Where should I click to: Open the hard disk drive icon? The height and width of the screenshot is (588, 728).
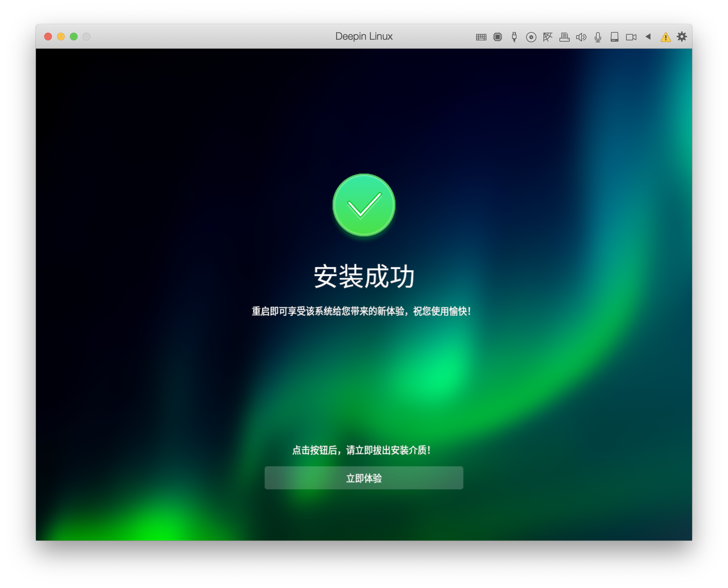tap(615, 37)
